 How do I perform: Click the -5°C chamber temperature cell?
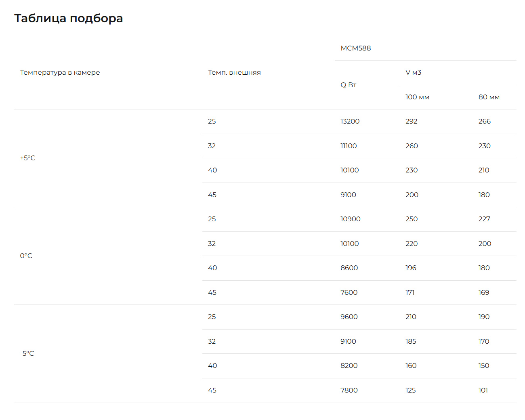click(27, 353)
